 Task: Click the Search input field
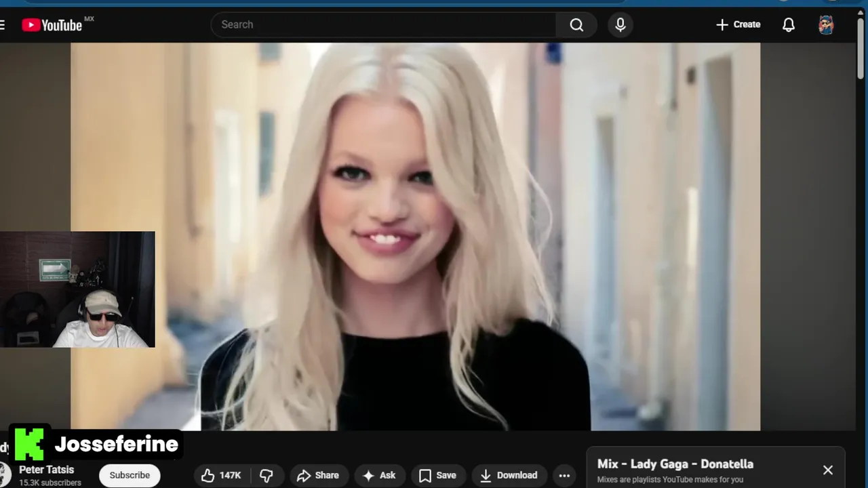(384, 24)
